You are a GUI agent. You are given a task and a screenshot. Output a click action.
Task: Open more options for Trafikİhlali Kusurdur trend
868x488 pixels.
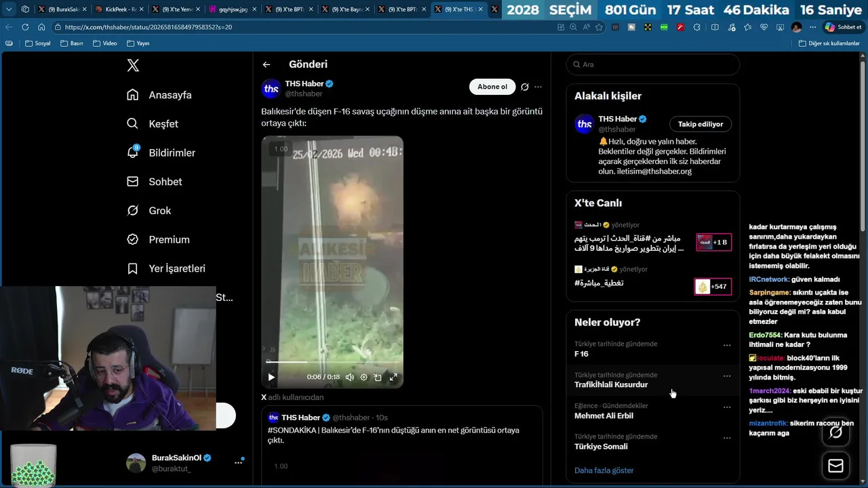tap(727, 376)
